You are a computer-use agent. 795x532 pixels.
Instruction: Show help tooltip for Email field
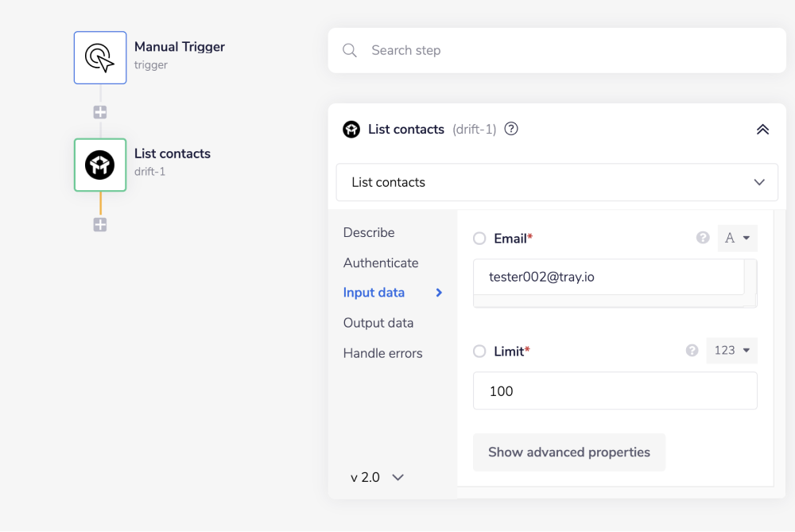(703, 238)
